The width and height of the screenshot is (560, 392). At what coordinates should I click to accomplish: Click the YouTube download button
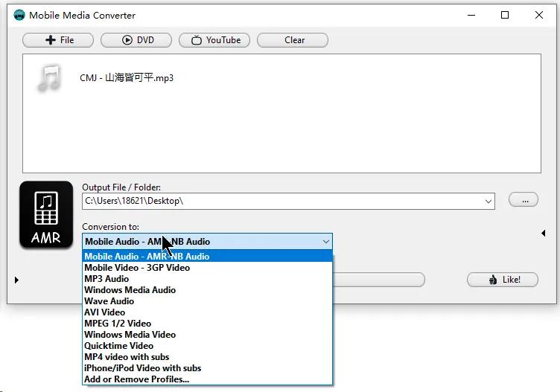217,40
